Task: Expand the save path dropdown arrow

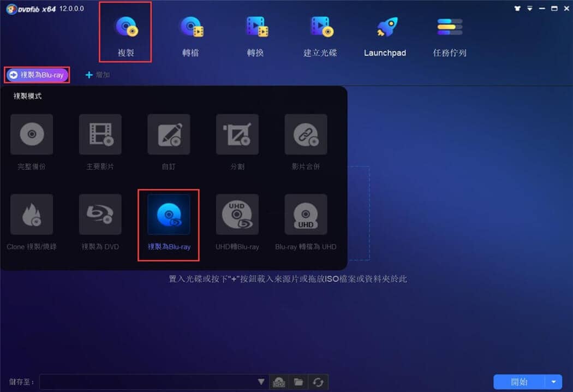Action: coord(261,382)
